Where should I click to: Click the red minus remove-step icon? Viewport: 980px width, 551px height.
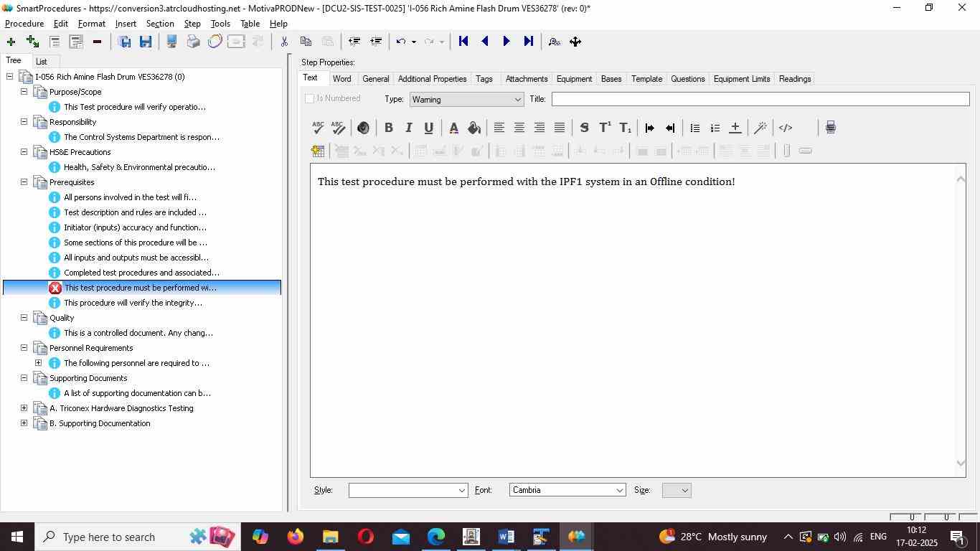click(97, 42)
